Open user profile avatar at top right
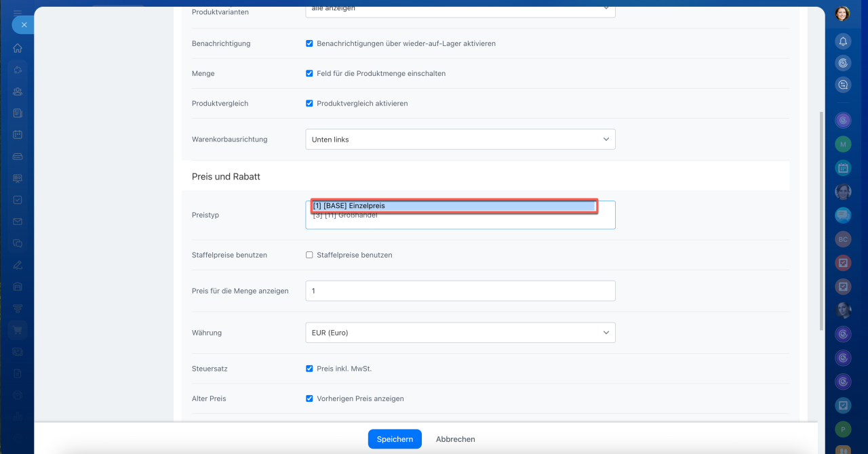 pos(842,14)
